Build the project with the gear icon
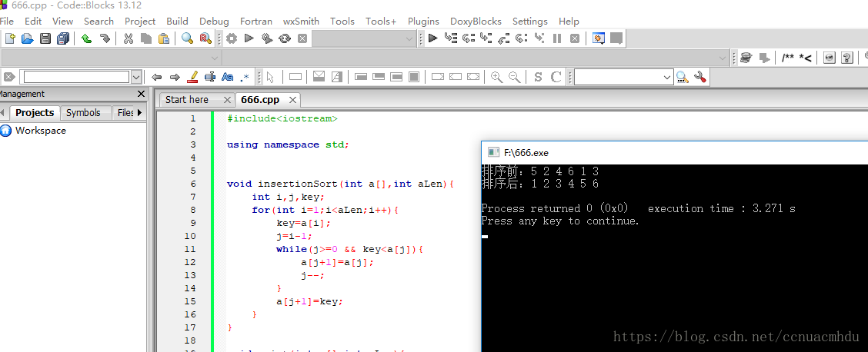 click(232, 38)
